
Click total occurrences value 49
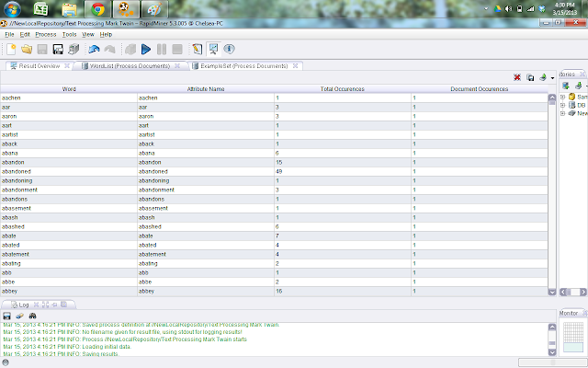pyautogui.click(x=278, y=172)
